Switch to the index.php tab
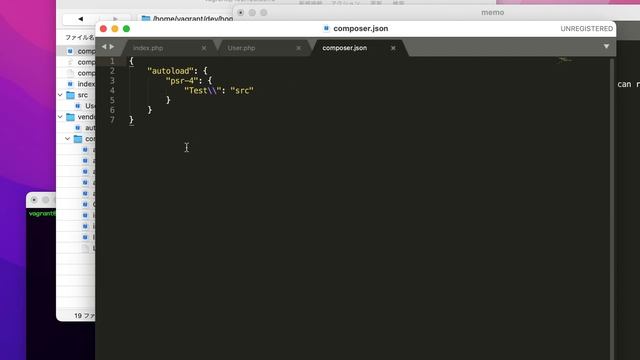The width and height of the screenshot is (640, 360). [x=148, y=48]
